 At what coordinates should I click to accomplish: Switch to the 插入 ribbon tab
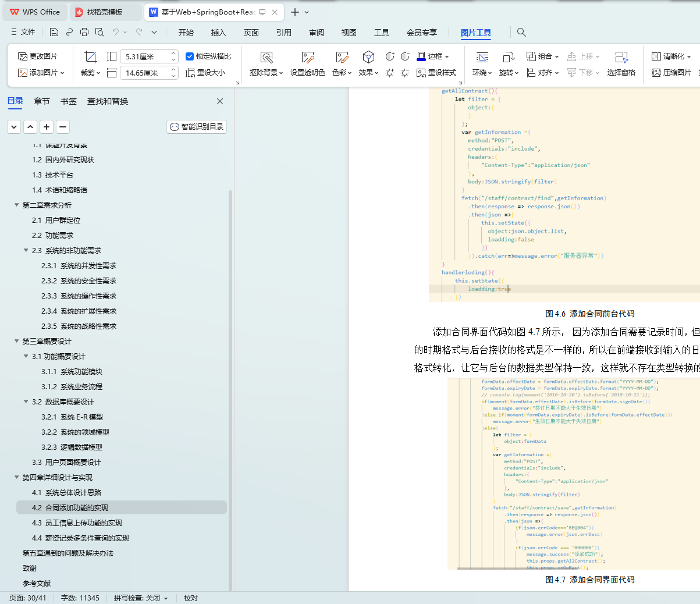[x=218, y=33]
